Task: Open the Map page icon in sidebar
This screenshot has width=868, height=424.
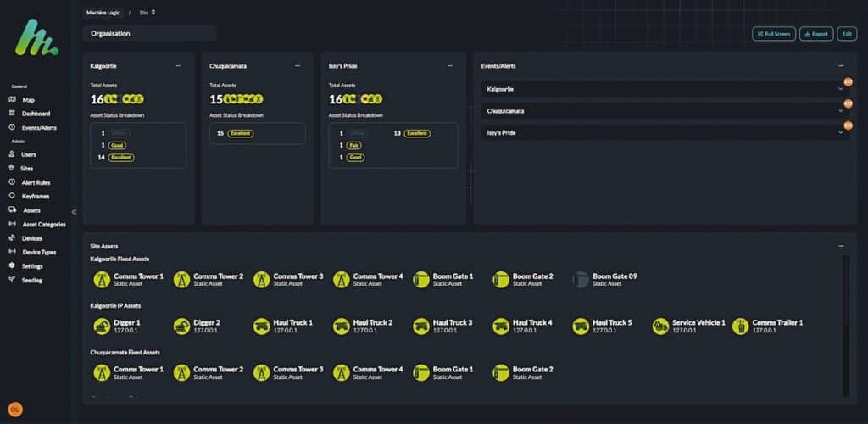Action: pyautogui.click(x=13, y=100)
